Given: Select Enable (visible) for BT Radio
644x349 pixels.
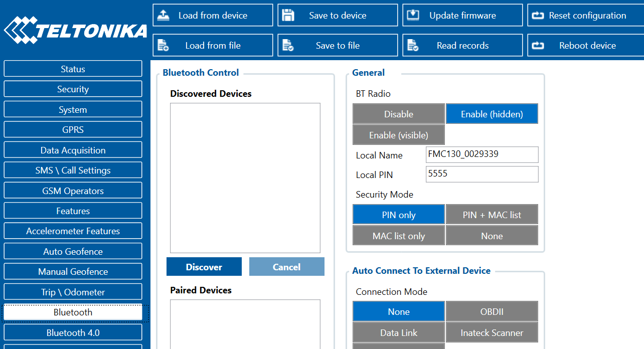Looking at the screenshot, I should [x=399, y=135].
